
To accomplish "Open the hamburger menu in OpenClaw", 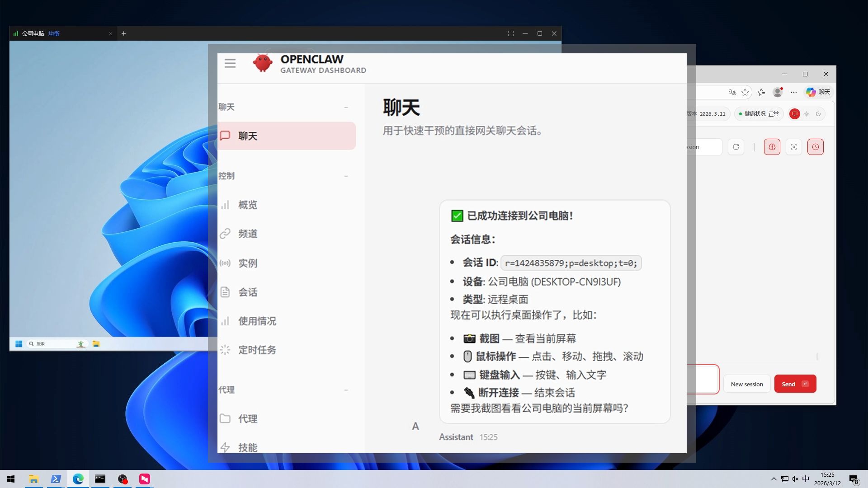I will [x=230, y=63].
